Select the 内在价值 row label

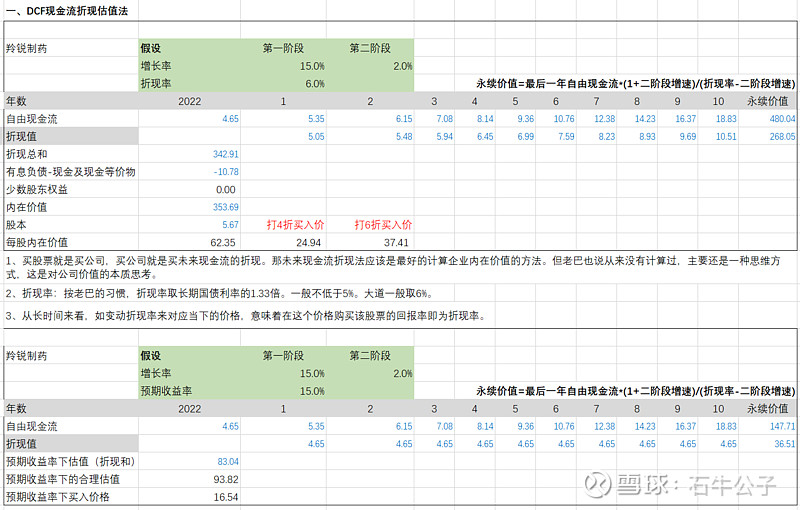click(x=27, y=207)
